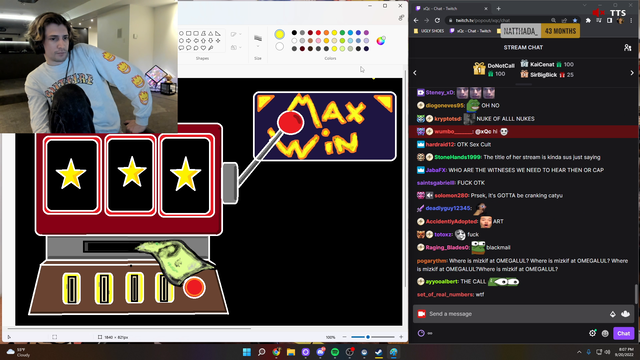Image resolution: width=640 pixels, height=360 pixels.
Task: Open the shape fill dropdown in Paint
Action: (236, 48)
